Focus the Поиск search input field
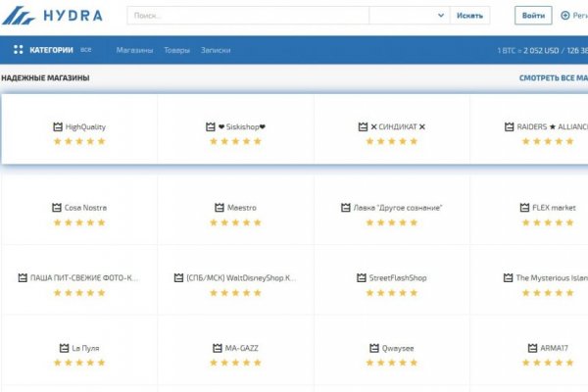This screenshot has height=392, width=588. click(247, 16)
